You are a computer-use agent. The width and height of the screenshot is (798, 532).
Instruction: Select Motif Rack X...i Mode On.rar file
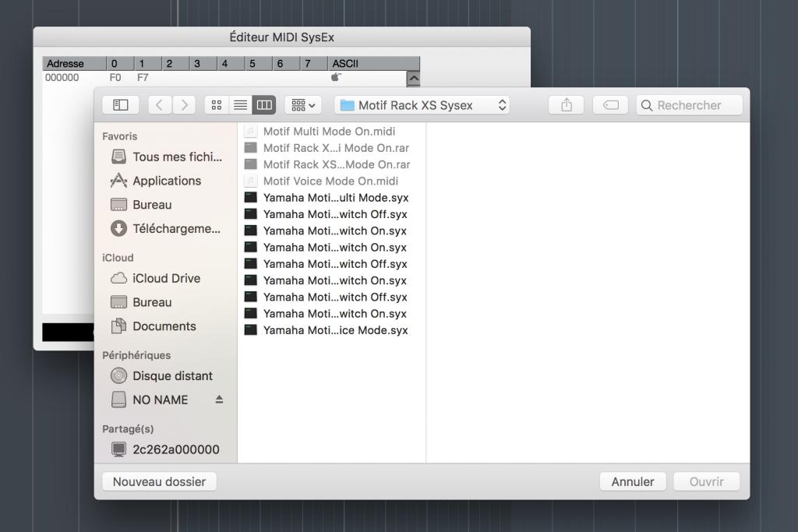coord(331,148)
